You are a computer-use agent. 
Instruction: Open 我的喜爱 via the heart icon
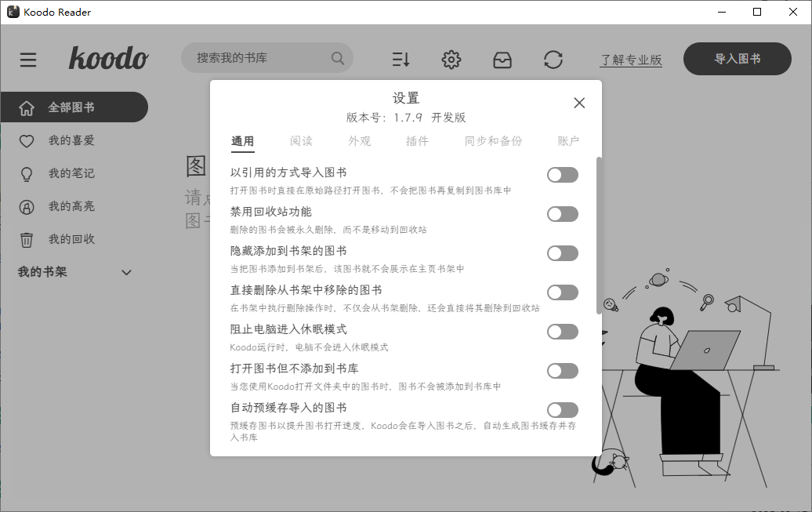[28, 140]
